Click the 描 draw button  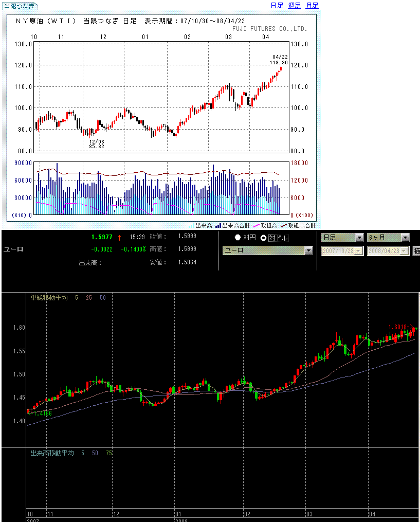click(416, 251)
